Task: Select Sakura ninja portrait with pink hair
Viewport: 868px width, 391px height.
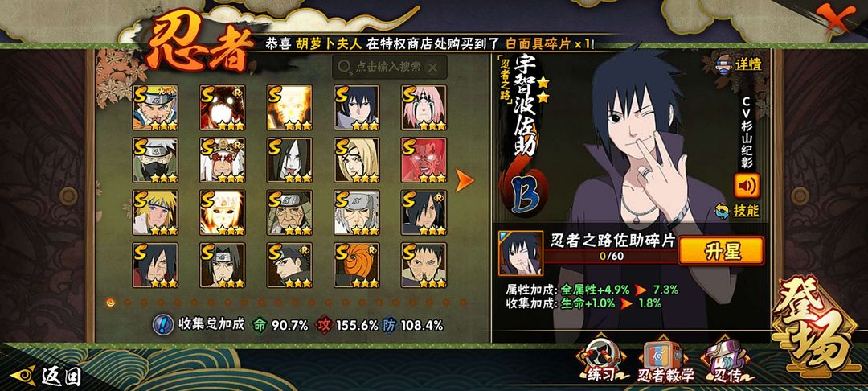Action: tap(424, 108)
